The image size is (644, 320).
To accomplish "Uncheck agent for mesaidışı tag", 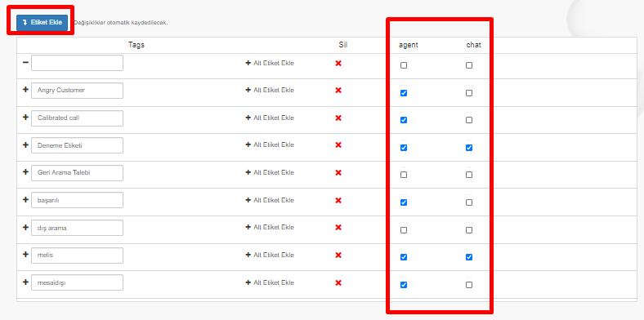I will point(404,285).
